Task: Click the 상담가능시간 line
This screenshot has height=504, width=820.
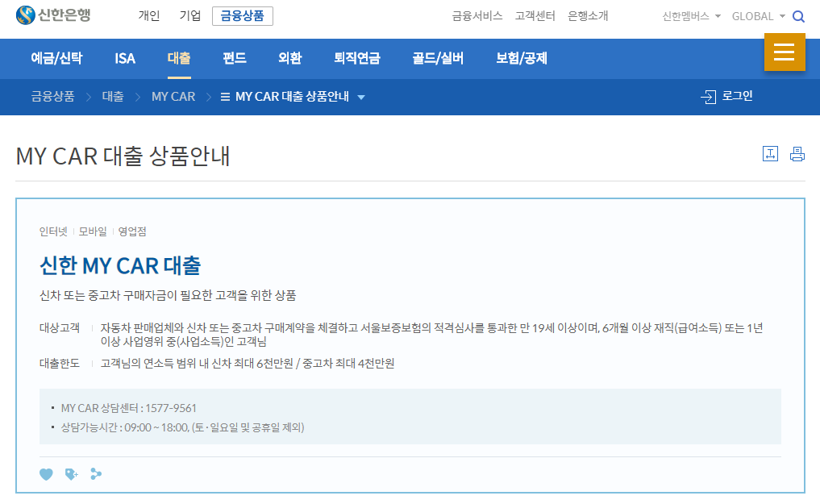Action: [182, 427]
